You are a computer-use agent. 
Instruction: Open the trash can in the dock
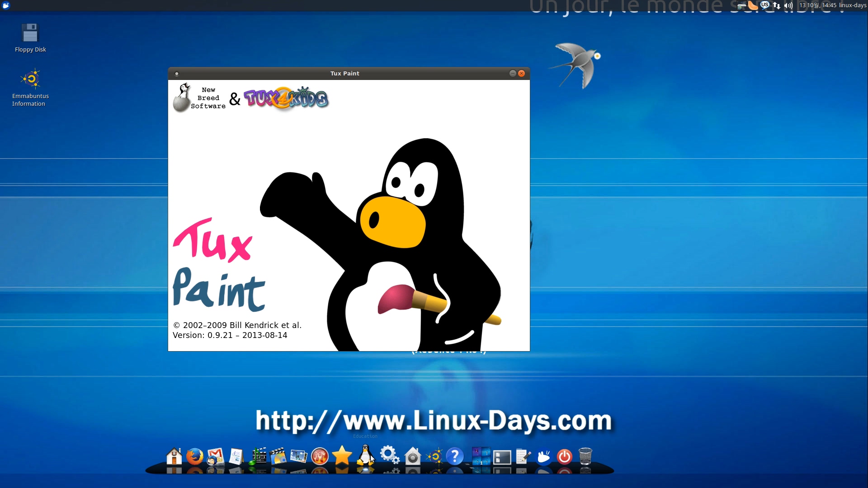point(585,456)
